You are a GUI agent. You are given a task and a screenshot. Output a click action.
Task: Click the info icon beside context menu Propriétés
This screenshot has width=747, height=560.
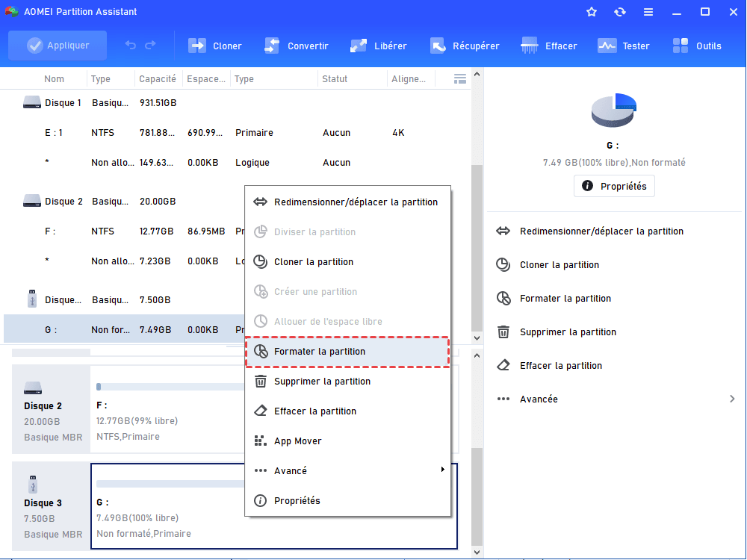[x=260, y=500]
